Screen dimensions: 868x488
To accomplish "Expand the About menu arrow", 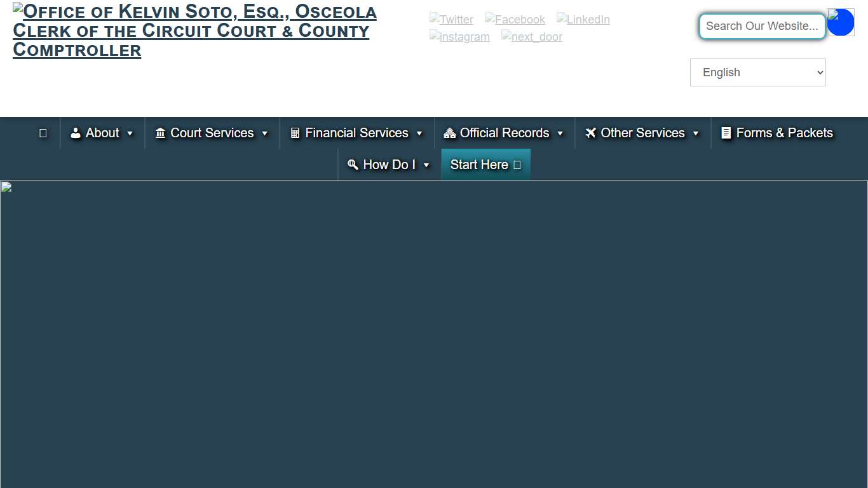I will tap(130, 133).
